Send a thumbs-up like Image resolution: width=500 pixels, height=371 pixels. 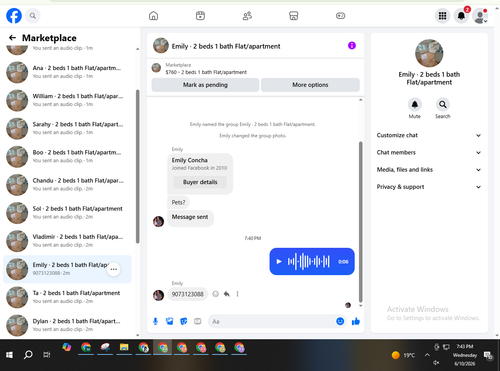[356, 321]
